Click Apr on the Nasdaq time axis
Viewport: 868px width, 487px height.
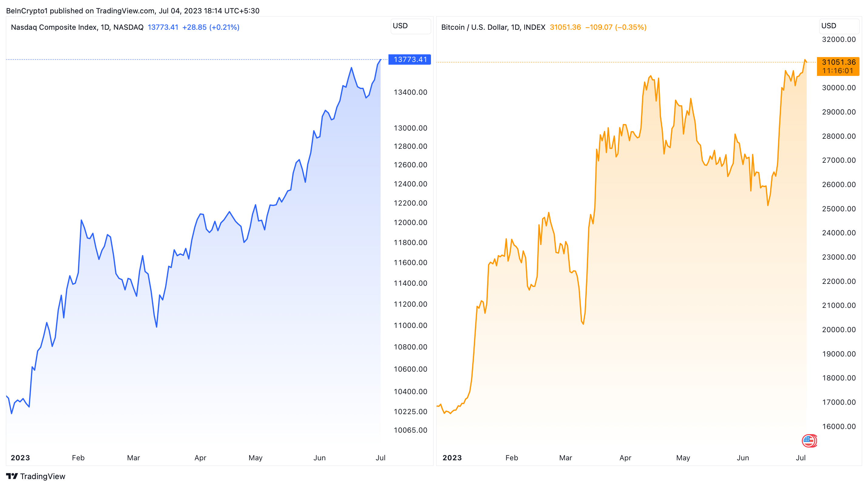click(x=200, y=458)
